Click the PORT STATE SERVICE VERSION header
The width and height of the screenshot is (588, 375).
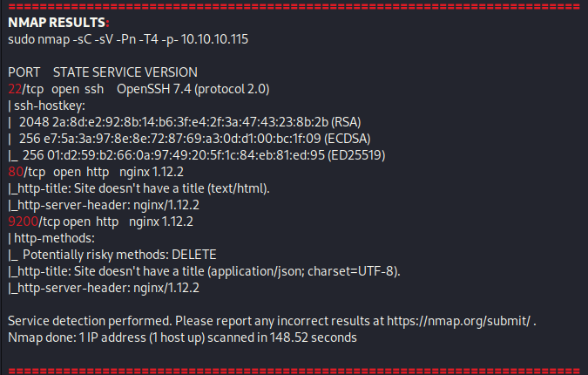pos(103,72)
